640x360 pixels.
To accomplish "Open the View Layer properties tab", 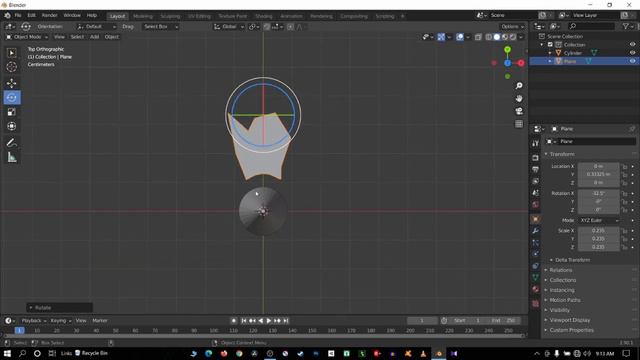I will (x=536, y=181).
